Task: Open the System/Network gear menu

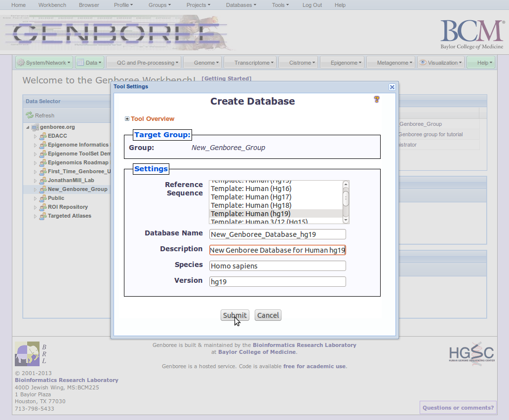Action: [x=44, y=63]
